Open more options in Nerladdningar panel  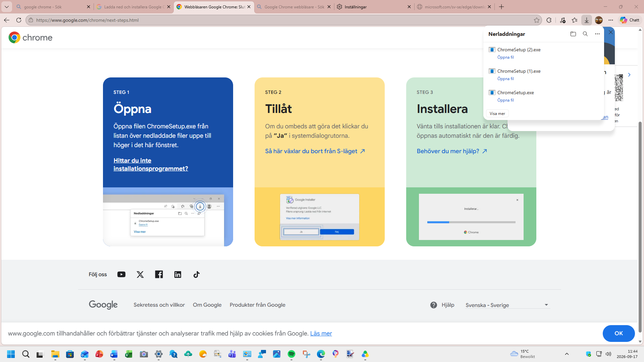coord(597,34)
